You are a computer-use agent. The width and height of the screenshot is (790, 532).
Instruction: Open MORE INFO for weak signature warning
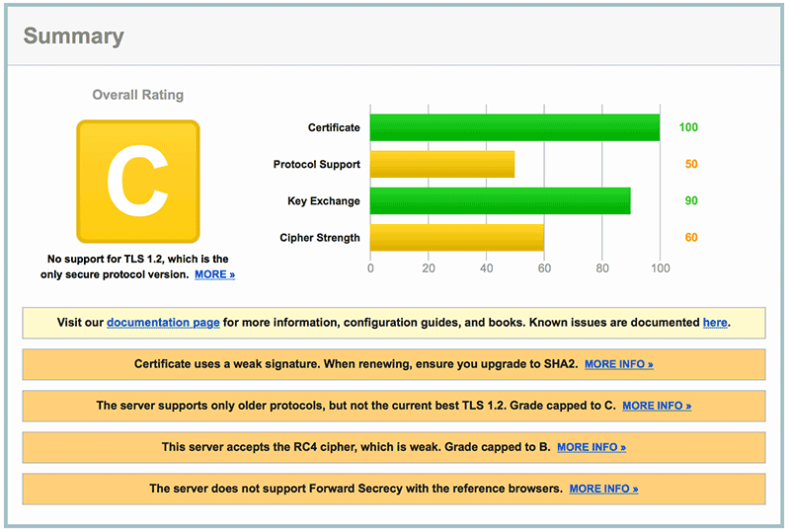tap(619, 364)
